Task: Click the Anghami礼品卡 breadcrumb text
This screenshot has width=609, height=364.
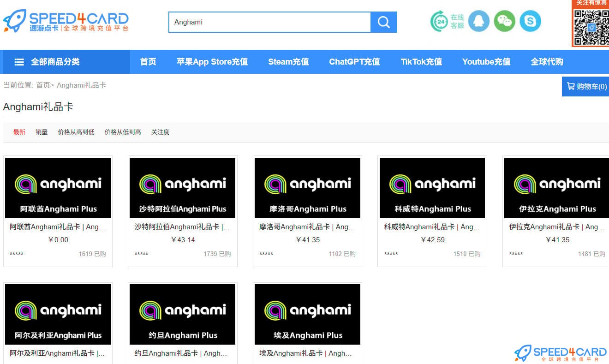Action: pos(81,85)
